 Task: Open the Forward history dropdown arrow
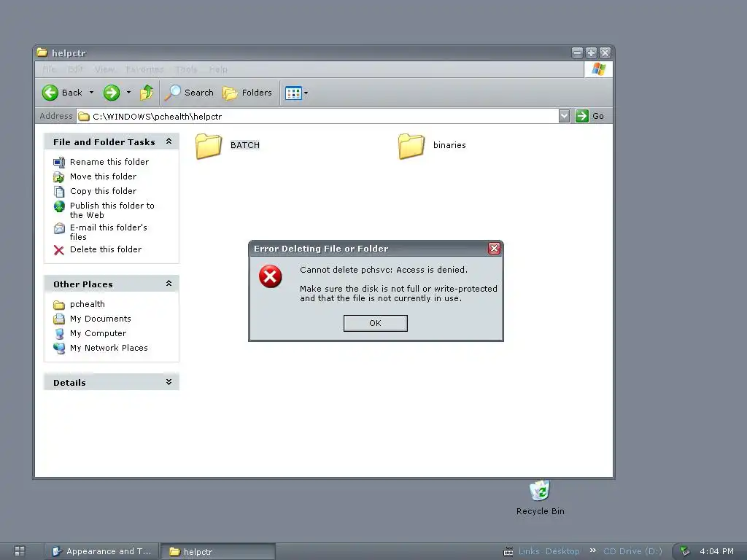128,93
